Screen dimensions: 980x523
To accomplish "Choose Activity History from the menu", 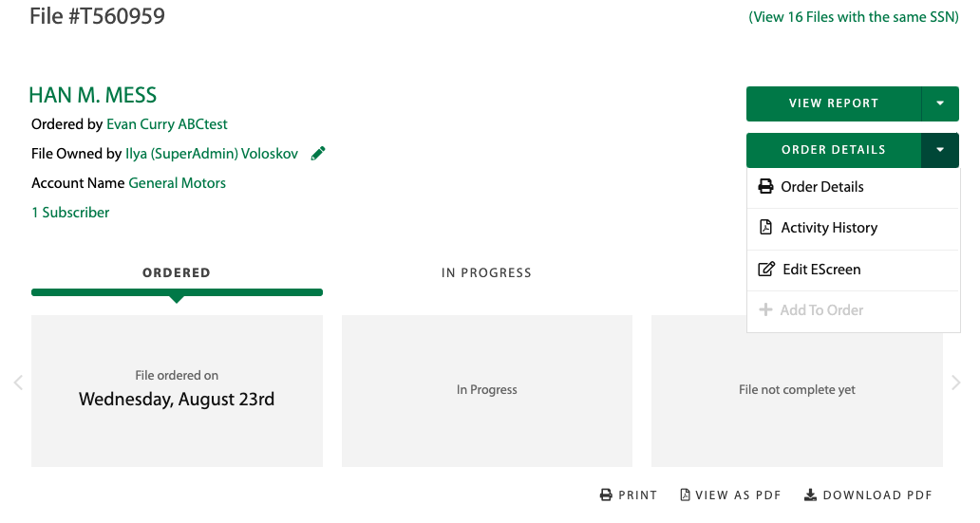I will coord(829,228).
